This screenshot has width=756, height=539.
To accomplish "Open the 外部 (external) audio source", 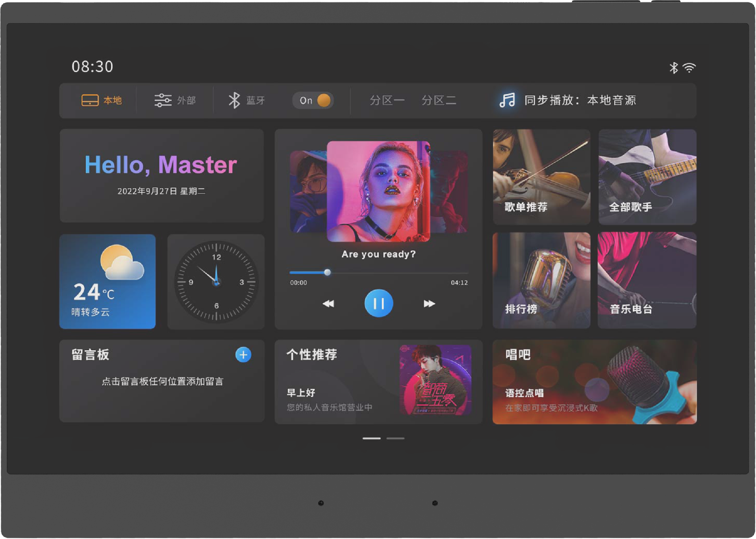I will click(x=174, y=100).
